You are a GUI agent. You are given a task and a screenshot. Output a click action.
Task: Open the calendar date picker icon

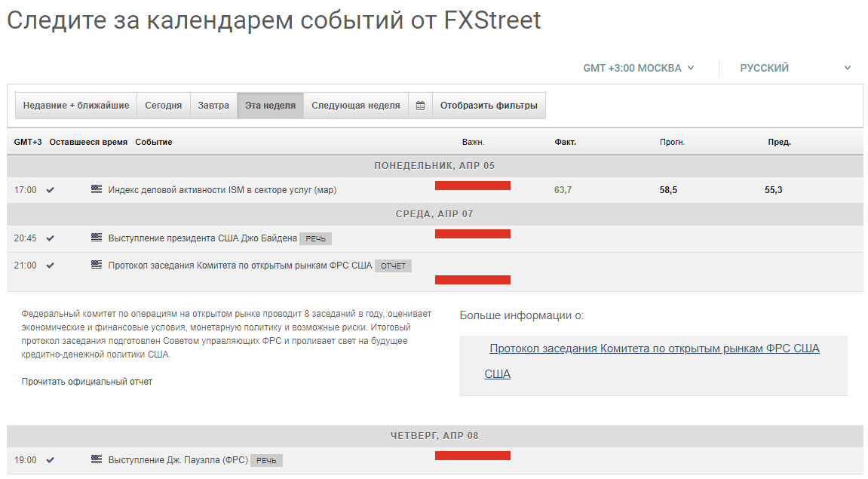[420, 106]
